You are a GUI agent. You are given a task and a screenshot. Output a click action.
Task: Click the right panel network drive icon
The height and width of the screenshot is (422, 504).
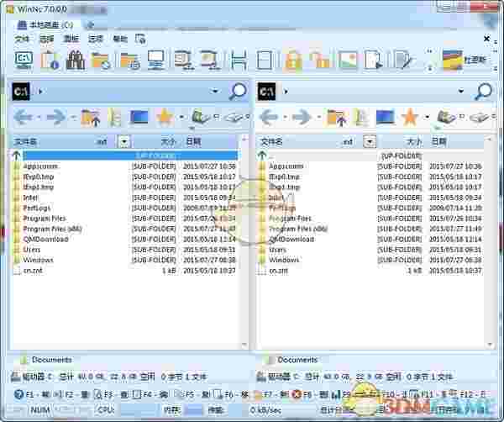coord(446,117)
